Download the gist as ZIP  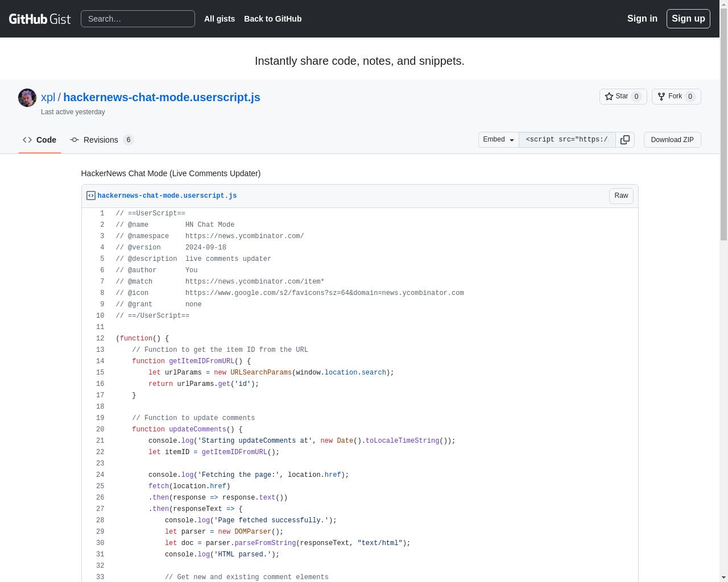[672, 140]
